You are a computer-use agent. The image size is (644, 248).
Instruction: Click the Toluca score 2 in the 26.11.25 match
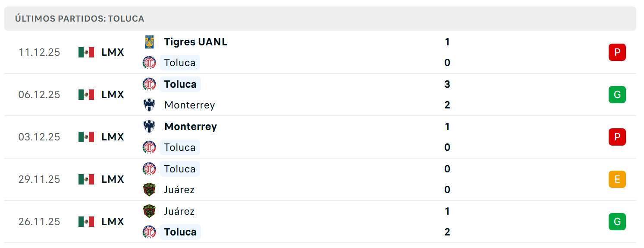(x=447, y=232)
